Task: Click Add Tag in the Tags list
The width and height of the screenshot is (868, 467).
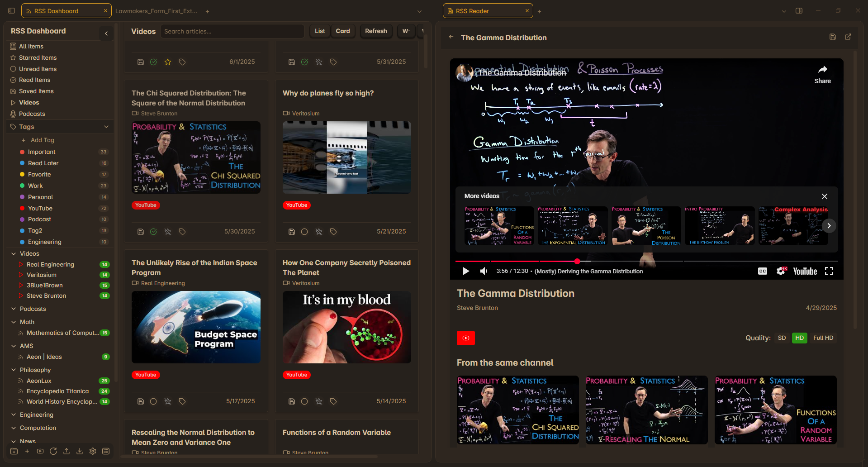Action: coord(43,140)
